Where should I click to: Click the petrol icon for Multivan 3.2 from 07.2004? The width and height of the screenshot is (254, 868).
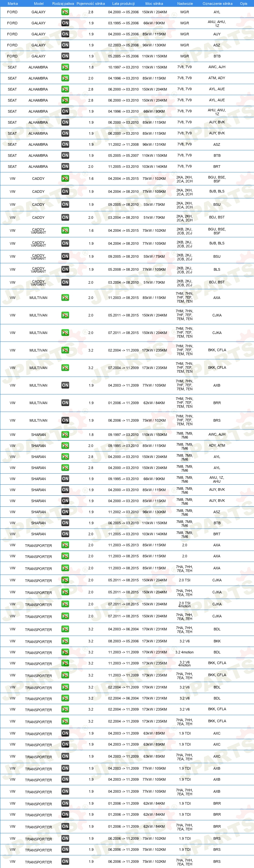pos(65,368)
